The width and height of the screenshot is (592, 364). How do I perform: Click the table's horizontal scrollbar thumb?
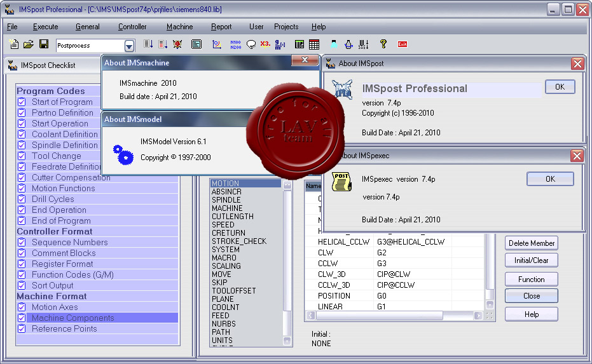click(379, 315)
